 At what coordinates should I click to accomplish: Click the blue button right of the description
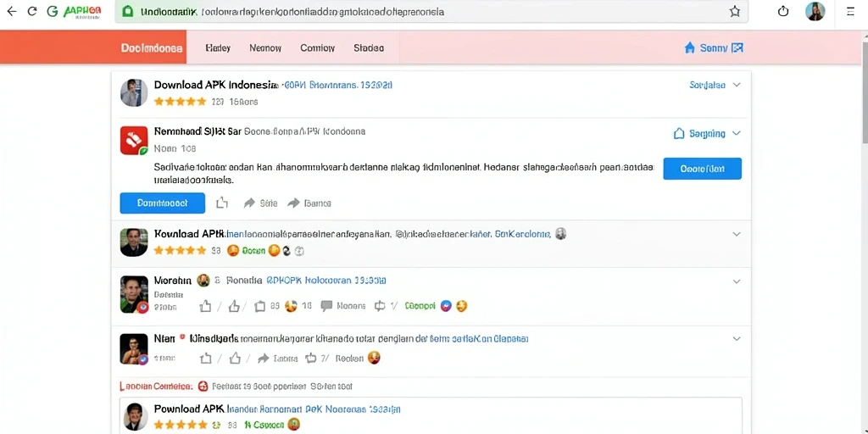pyautogui.click(x=702, y=169)
